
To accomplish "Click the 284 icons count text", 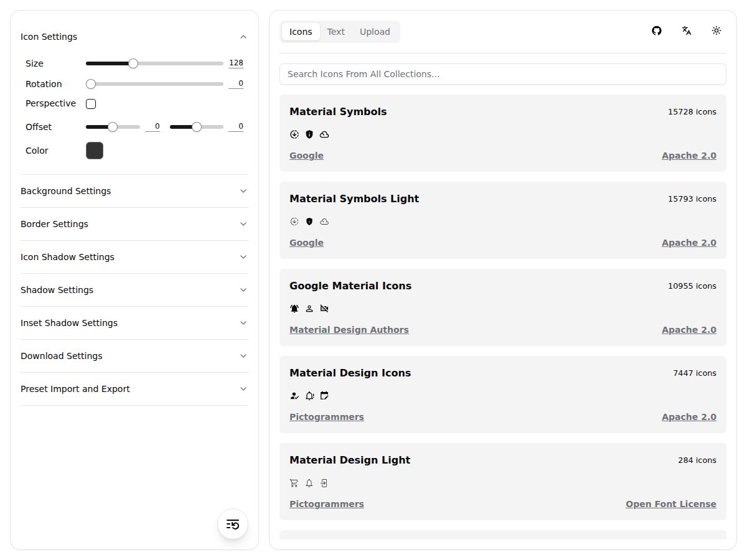I will point(697,460).
